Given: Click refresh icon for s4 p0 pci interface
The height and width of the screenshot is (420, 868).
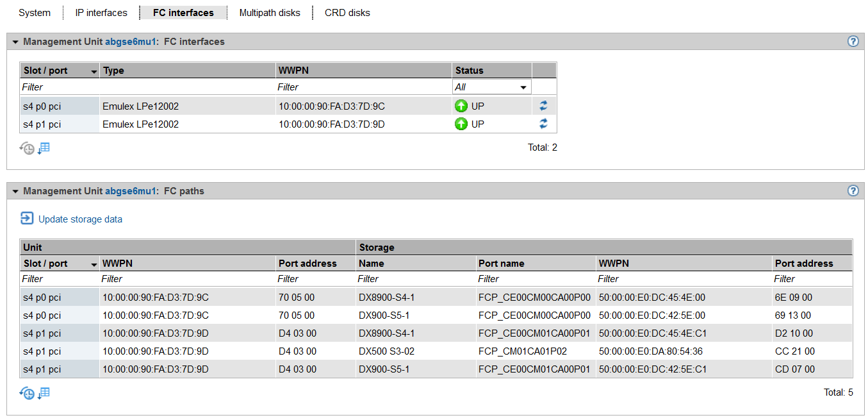Looking at the screenshot, I should 544,106.
